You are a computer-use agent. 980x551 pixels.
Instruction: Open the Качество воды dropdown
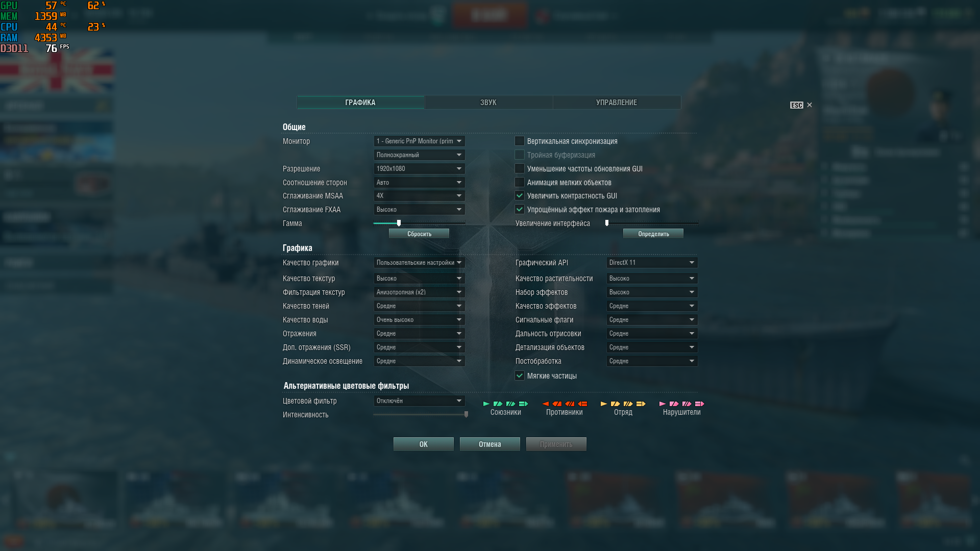pos(419,319)
